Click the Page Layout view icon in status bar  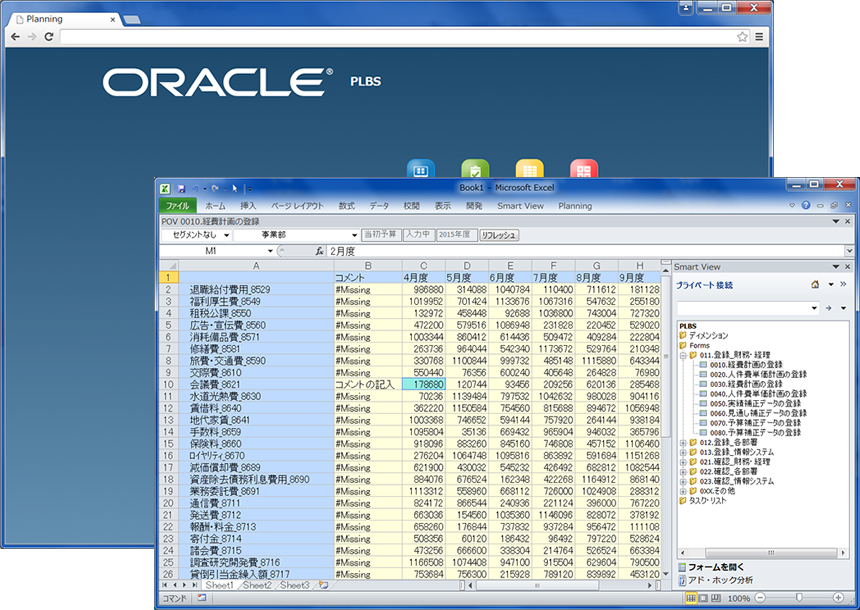coord(703,595)
